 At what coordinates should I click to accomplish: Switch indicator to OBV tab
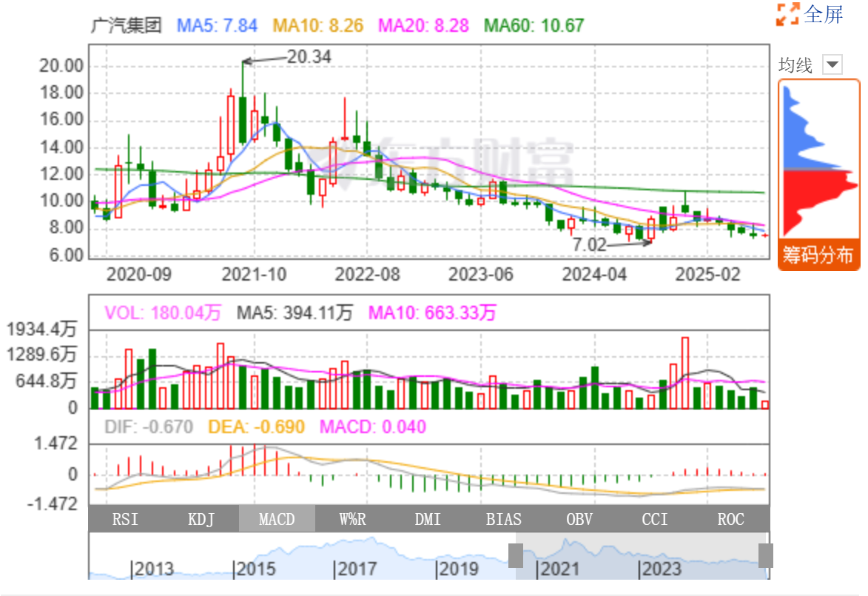(579, 519)
